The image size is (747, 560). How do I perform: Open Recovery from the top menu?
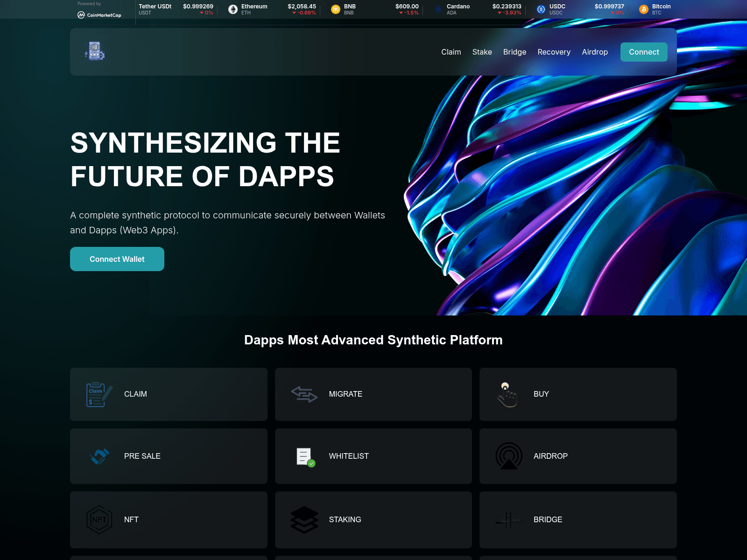pos(554,52)
